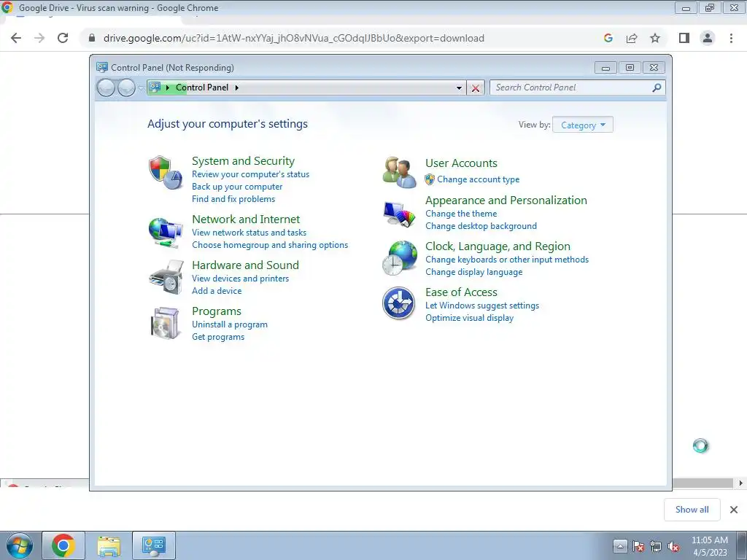
Task: Open Choose homegroup and sharing options
Action: pyautogui.click(x=270, y=245)
